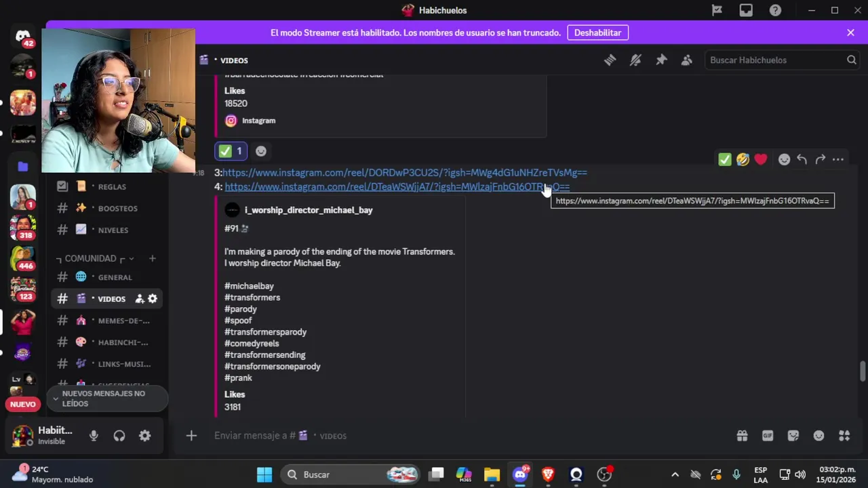Add green checkmark quick reaction on hovered message
The image size is (868, 488).
[x=725, y=159]
